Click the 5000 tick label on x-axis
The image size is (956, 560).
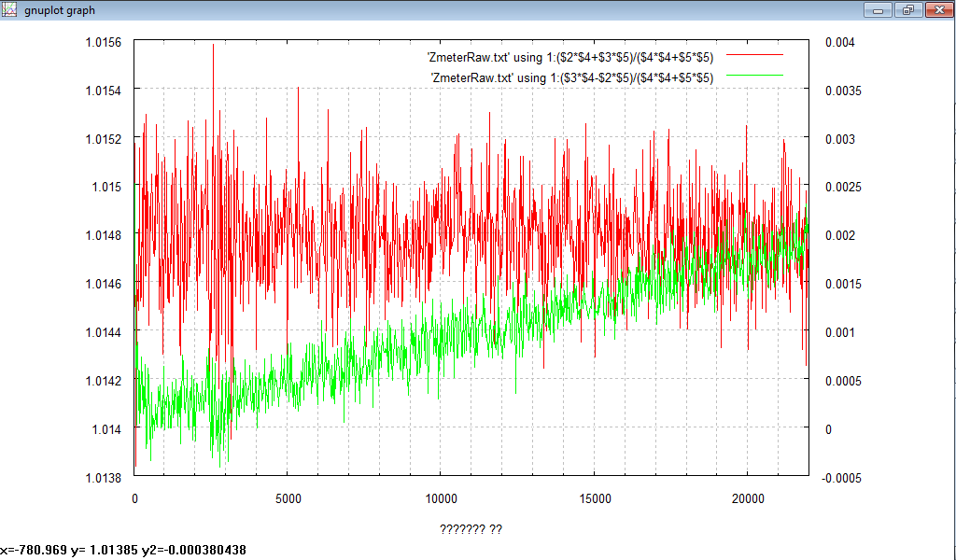(x=288, y=497)
